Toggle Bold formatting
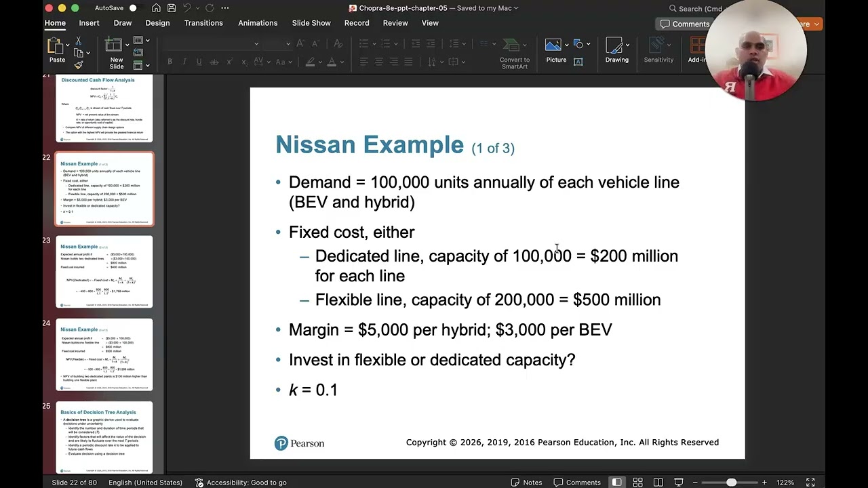Screen dimensions: 868x488 170,62
